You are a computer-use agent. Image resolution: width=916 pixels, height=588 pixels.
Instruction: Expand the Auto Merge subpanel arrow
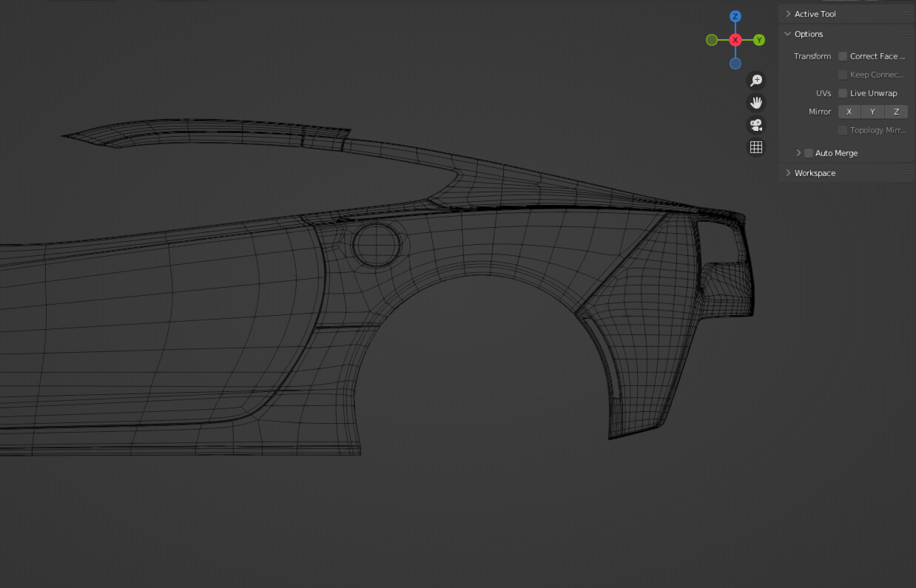coord(798,153)
